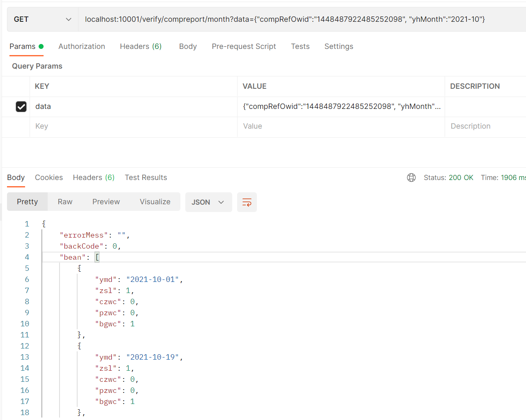This screenshot has width=526, height=420.
Task: Click line number 10 in gutter
Action: tap(25, 324)
